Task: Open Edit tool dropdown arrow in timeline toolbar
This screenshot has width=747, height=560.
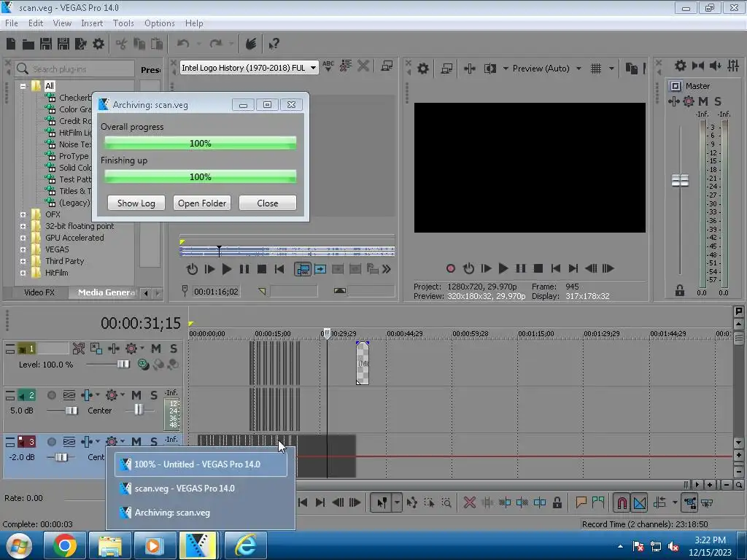Action: click(x=397, y=502)
